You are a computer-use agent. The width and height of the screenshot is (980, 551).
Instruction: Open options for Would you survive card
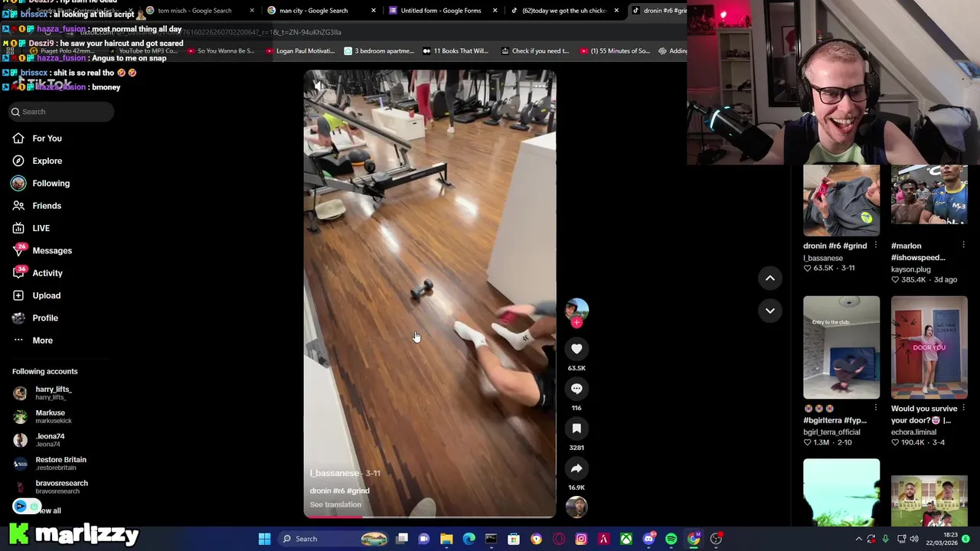963,409
